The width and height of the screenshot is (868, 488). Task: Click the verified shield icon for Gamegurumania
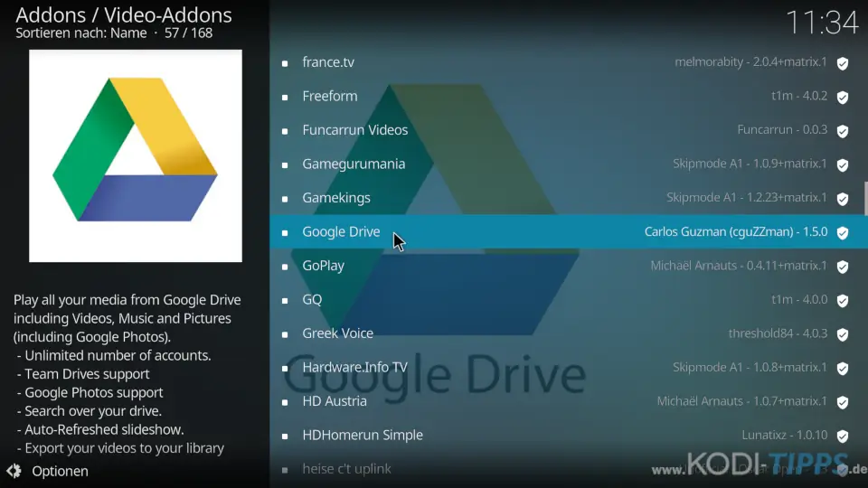(843, 164)
